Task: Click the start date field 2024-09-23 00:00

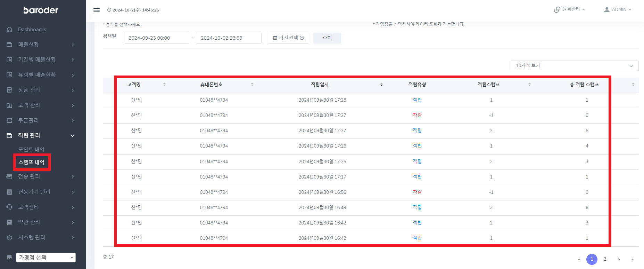Action: 156,38
